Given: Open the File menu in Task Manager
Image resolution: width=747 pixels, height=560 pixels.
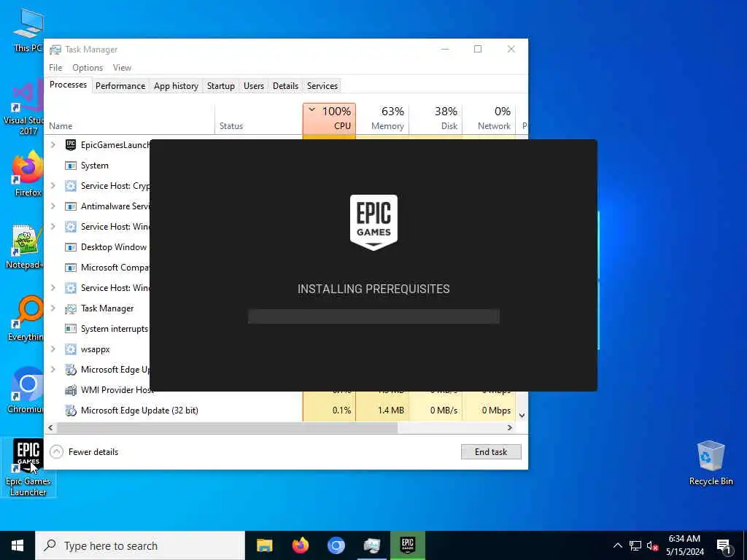Looking at the screenshot, I should point(55,68).
